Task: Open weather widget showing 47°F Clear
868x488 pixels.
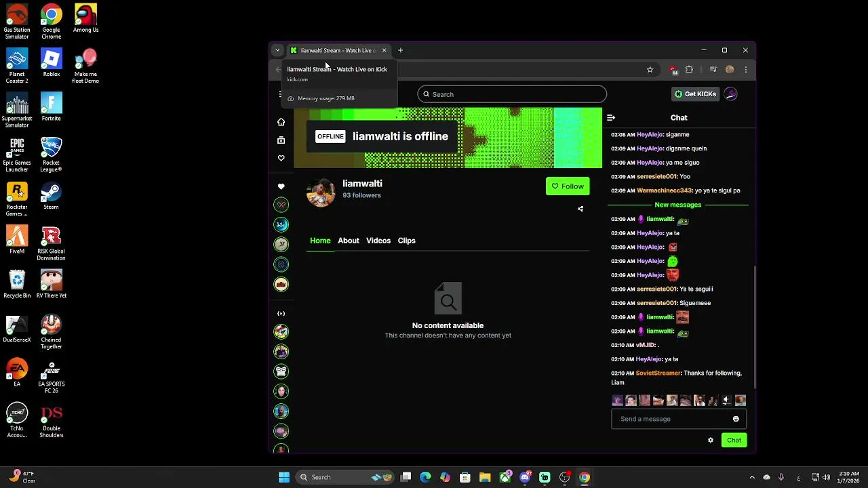Action: point(22,477)
